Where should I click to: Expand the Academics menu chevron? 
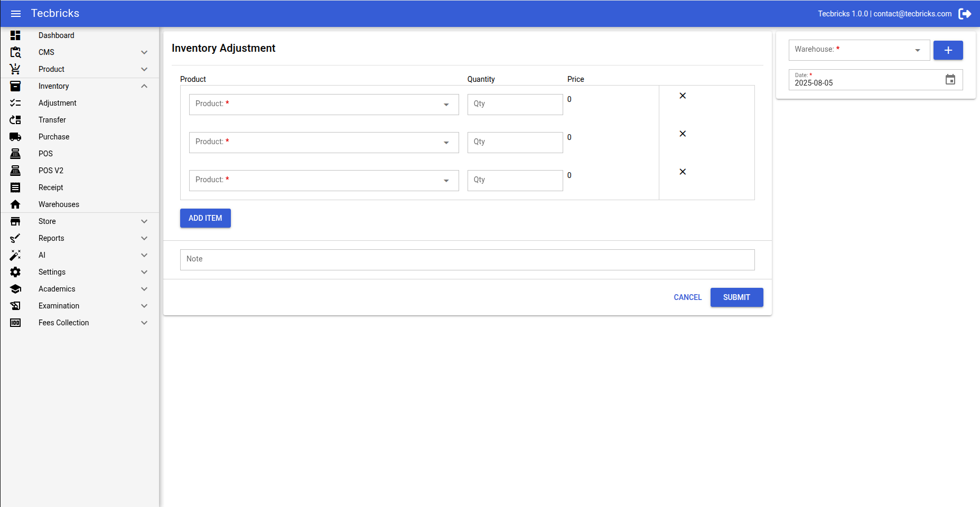(144, 289)
